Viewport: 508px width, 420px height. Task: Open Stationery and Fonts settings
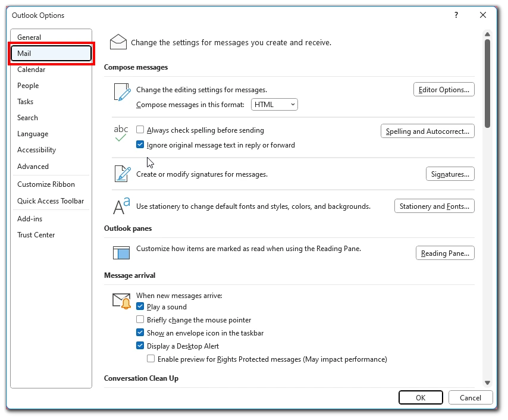click(x=434, y=206)
